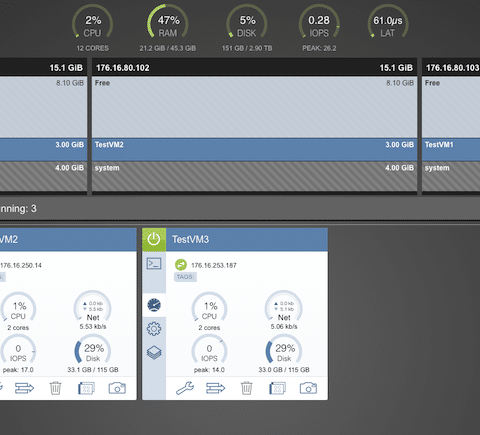
Task: Click the 0.28 IOPS cluster gauge
Action: (x=319, y=22)
